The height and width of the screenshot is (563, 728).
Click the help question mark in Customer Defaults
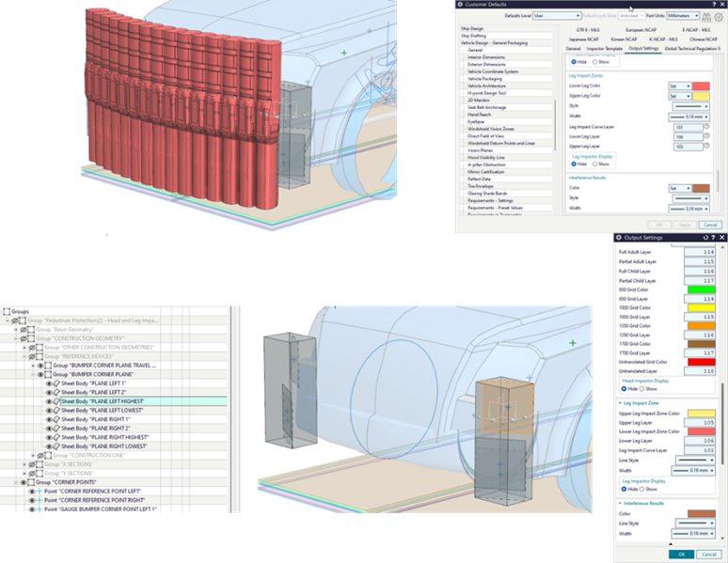[712, 4]
